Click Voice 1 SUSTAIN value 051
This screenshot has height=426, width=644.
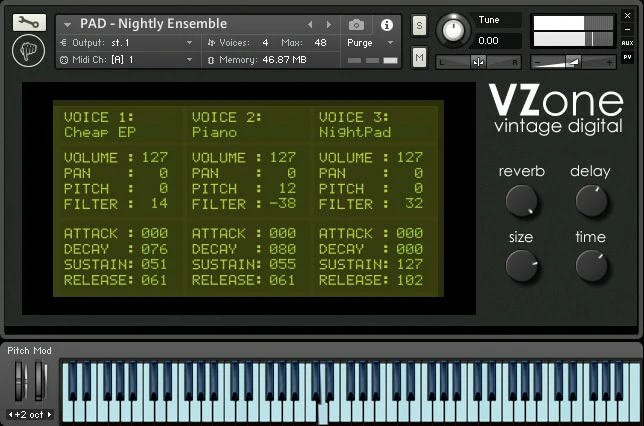tap(154, 264)
